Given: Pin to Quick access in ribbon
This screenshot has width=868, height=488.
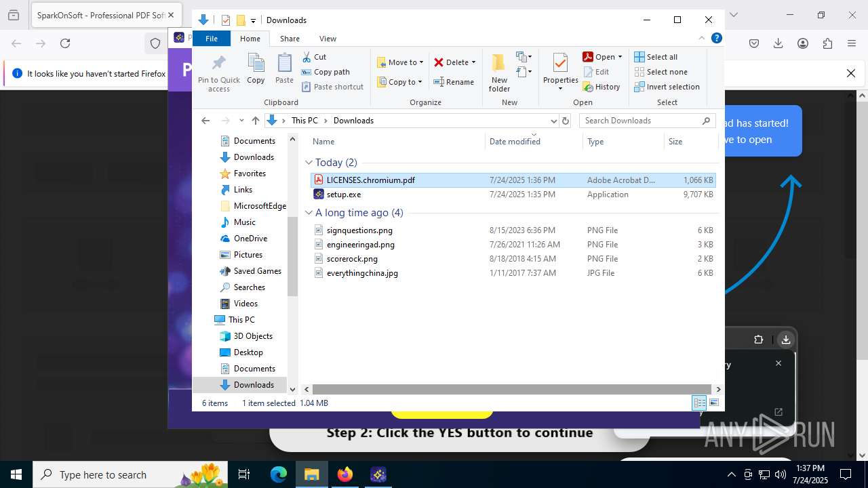Looking at the screenshot, I should click(218, 73).
